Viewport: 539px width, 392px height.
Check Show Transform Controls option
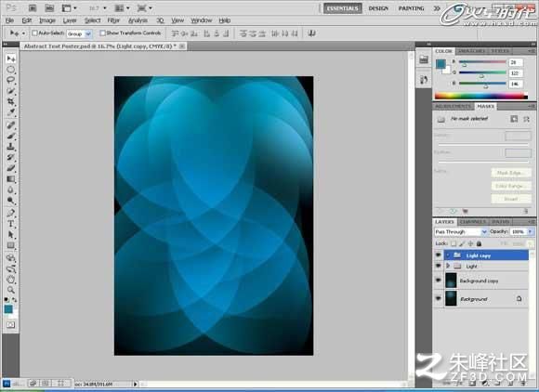102,33
